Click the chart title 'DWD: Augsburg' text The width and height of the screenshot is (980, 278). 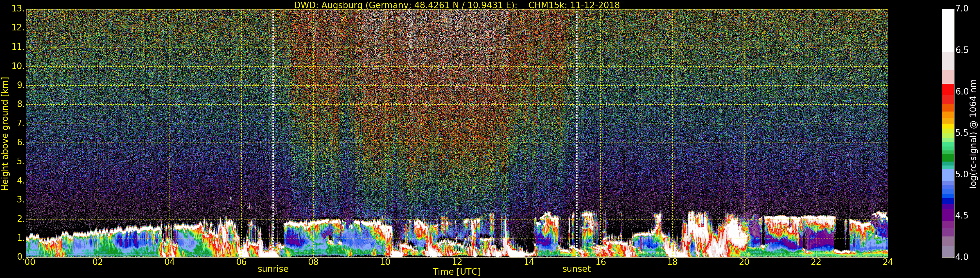coord(328,5)
